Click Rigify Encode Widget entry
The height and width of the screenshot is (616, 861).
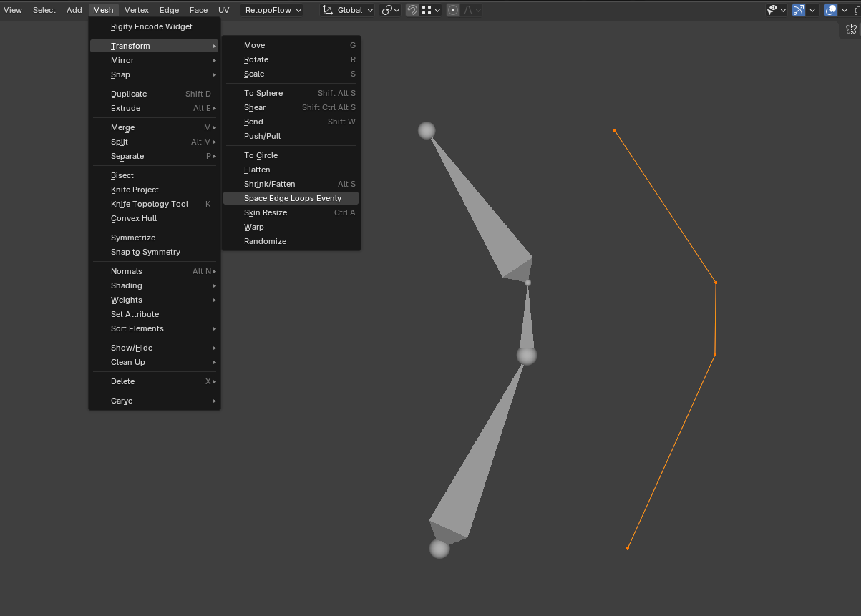coord(154,26)
